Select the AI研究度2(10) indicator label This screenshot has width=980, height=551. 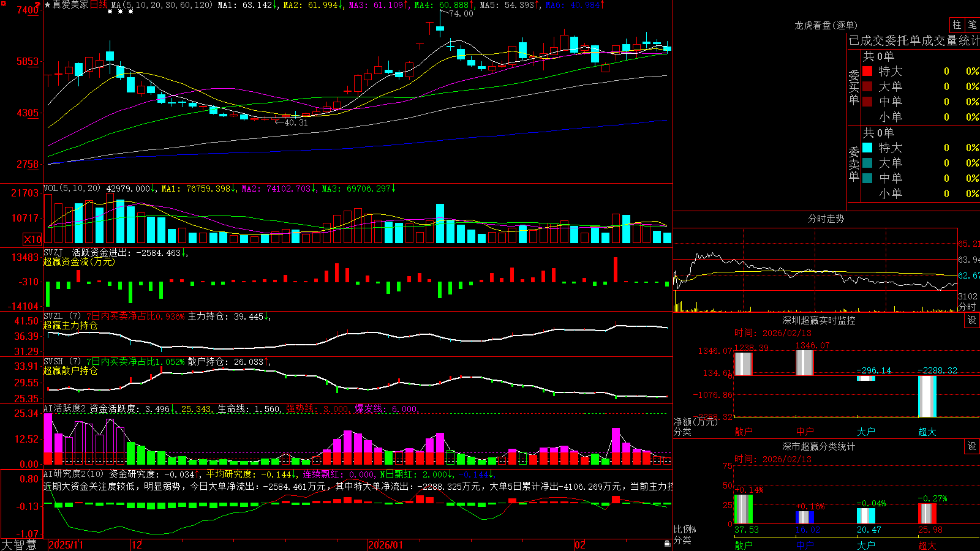click(x=74, y=474)
